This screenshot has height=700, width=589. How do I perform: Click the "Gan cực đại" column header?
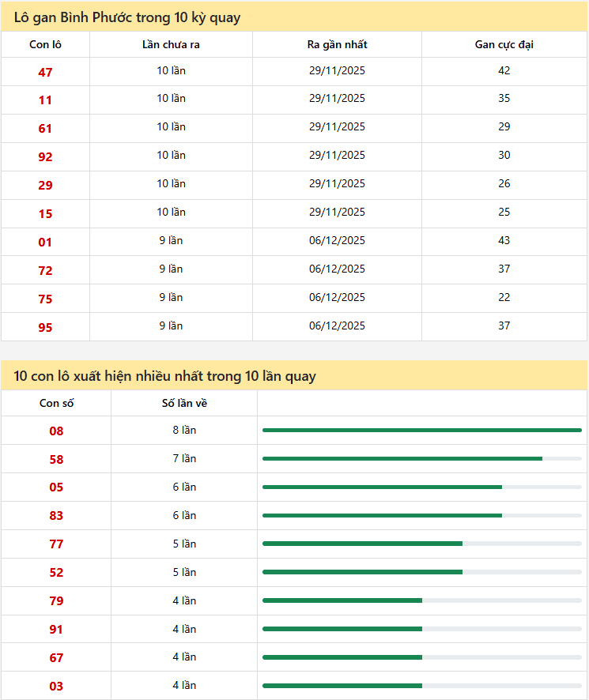click(504, 44)
